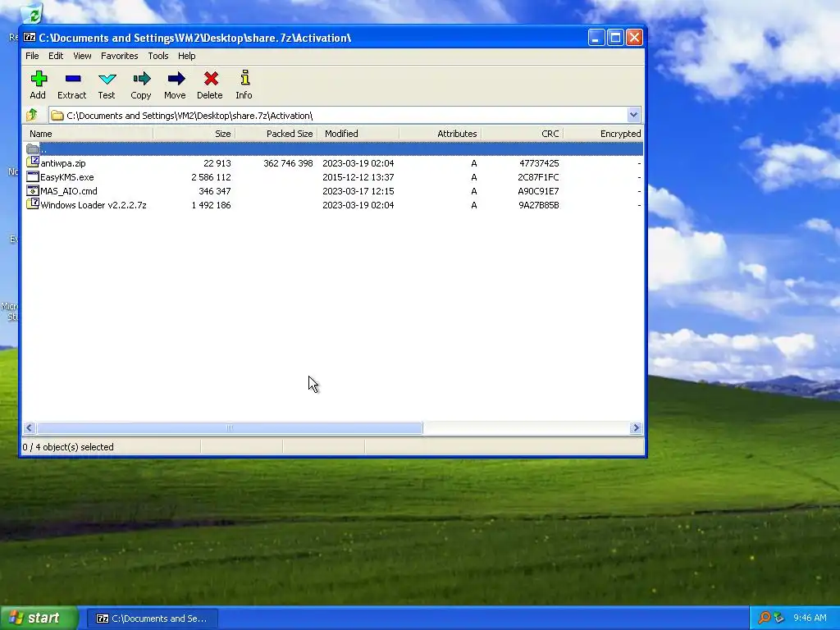Sort by the Size column header

194,134
